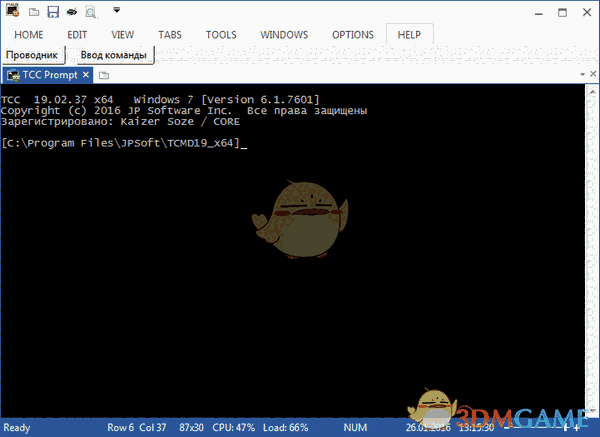Close the tab pane with X at right
600x437 pixels.
[x=593, y=73]
